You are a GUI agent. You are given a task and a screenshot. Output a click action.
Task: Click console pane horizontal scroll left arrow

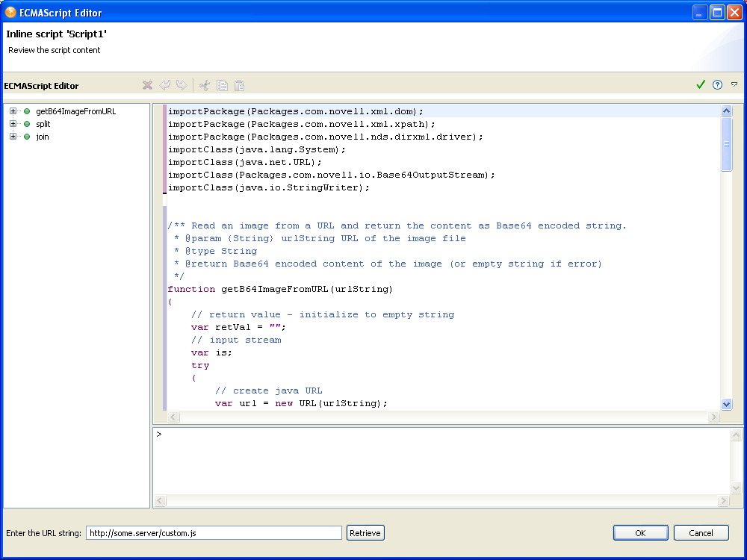[160, 500]
